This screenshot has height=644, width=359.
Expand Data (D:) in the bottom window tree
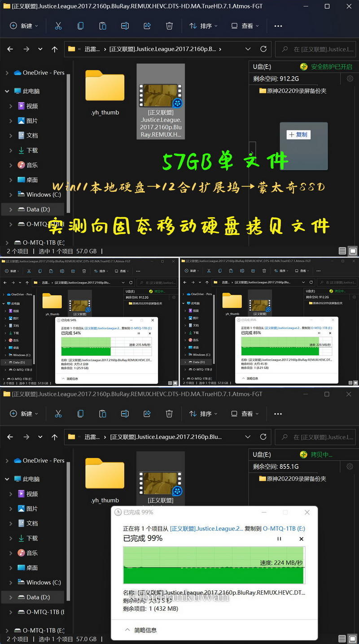pos(11,597)
